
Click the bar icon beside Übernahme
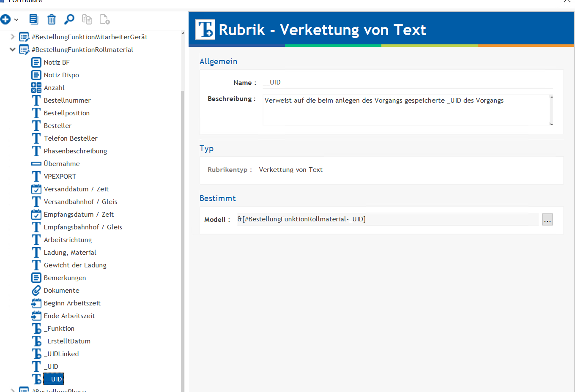[36, 164]
